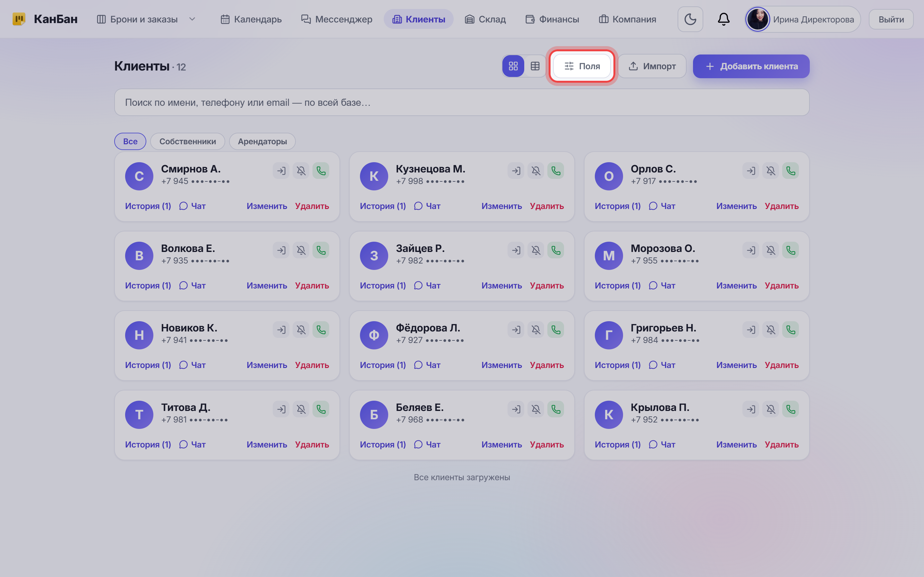
Task: Switch to card grid view
Action: point(513,66)
